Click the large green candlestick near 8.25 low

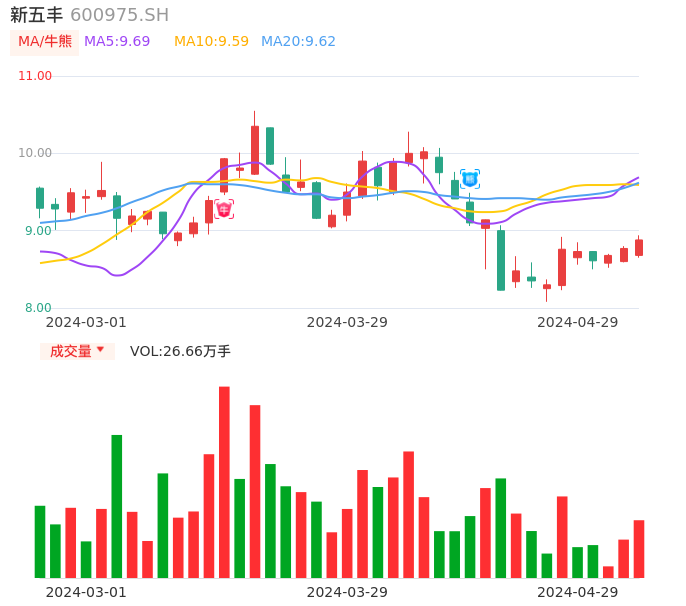tap(501, 260)
